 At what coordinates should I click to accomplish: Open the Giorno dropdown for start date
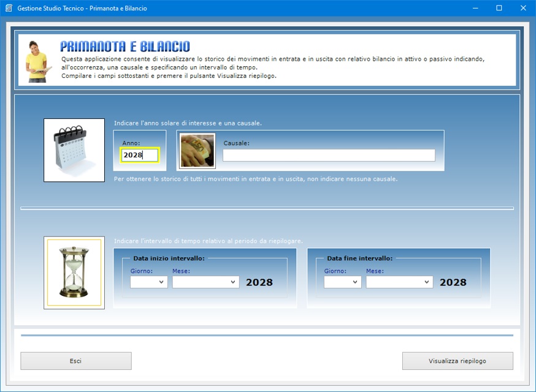point(149,282)
